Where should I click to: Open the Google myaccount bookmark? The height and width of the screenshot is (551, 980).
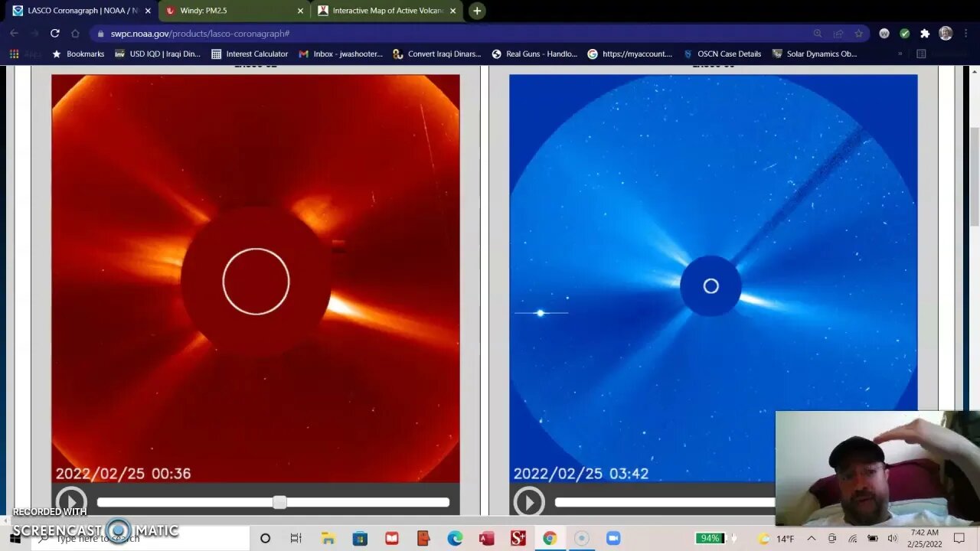(629, 54)
